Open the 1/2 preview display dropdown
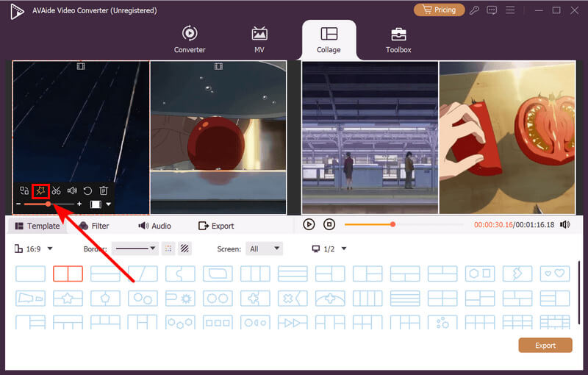 point(329,249)
